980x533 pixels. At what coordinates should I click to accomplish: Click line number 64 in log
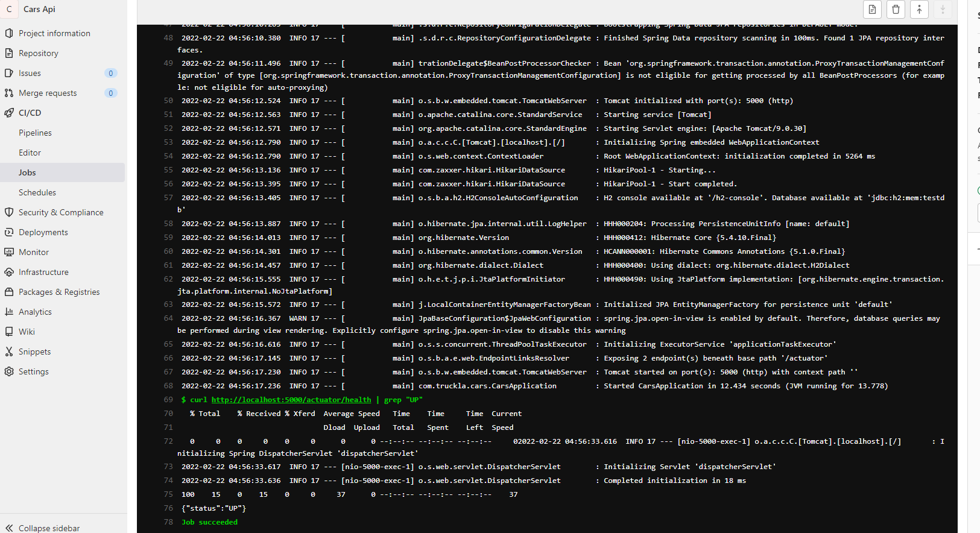(168, 318)
